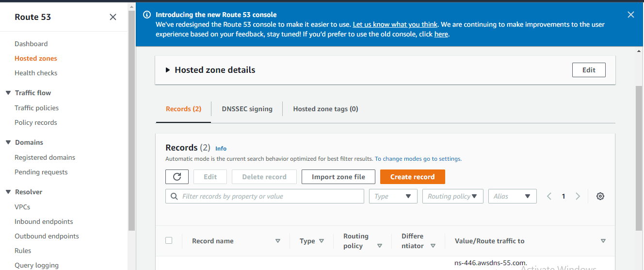Click the Import zone file button

338,177
